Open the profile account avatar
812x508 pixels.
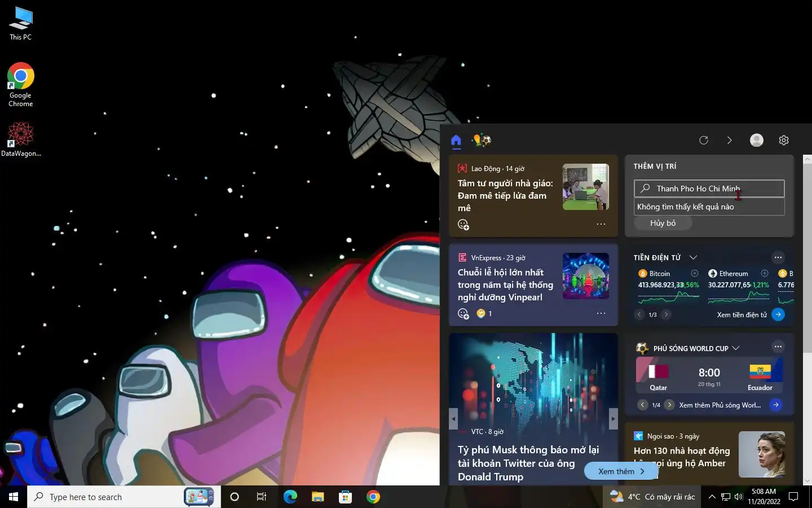tap(757, 140)
